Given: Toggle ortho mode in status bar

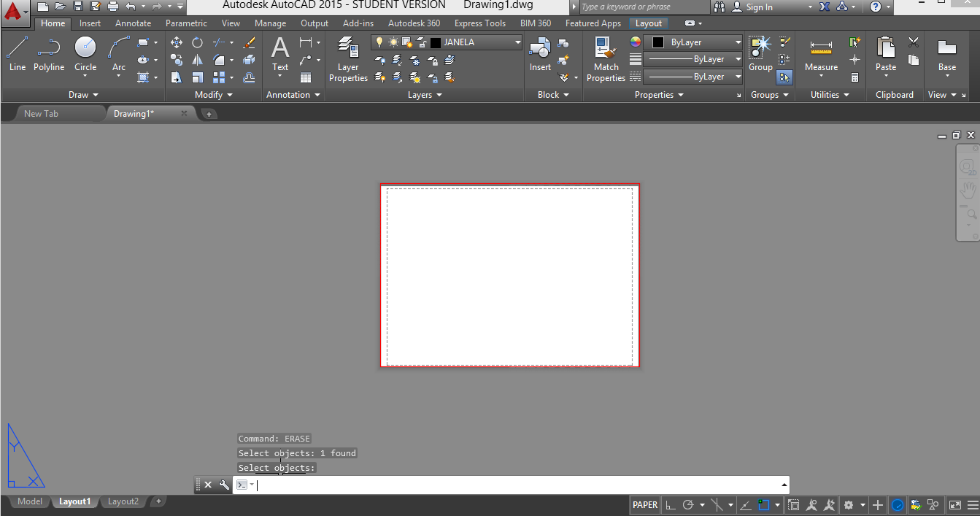Looking at the screenshot, I should click(x=670, y=505).
